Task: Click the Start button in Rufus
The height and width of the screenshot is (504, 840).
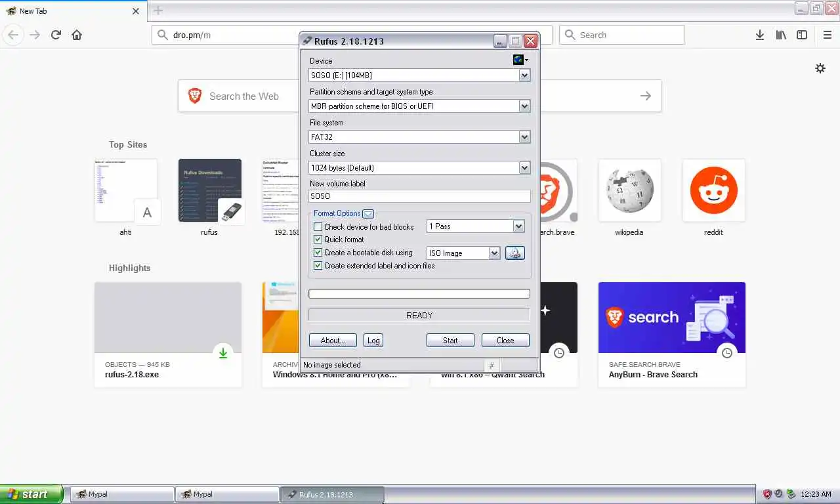Action: pos(450,341)
